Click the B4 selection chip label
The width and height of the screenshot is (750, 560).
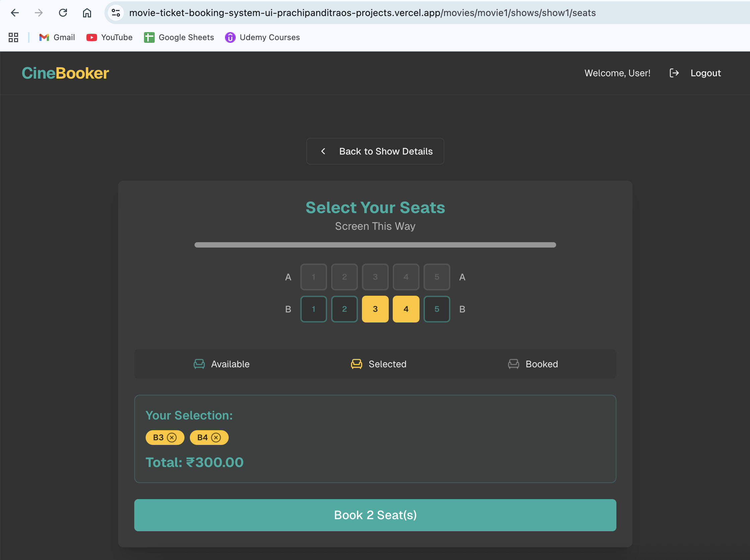pyautogui.click(x=203, y=437)
